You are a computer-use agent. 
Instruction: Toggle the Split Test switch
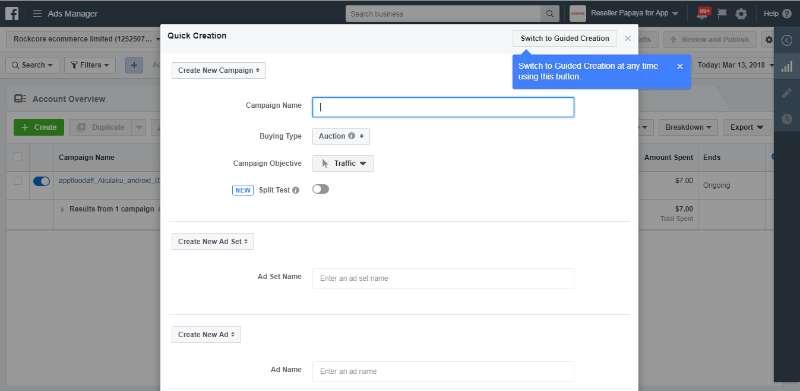[320, 189]
